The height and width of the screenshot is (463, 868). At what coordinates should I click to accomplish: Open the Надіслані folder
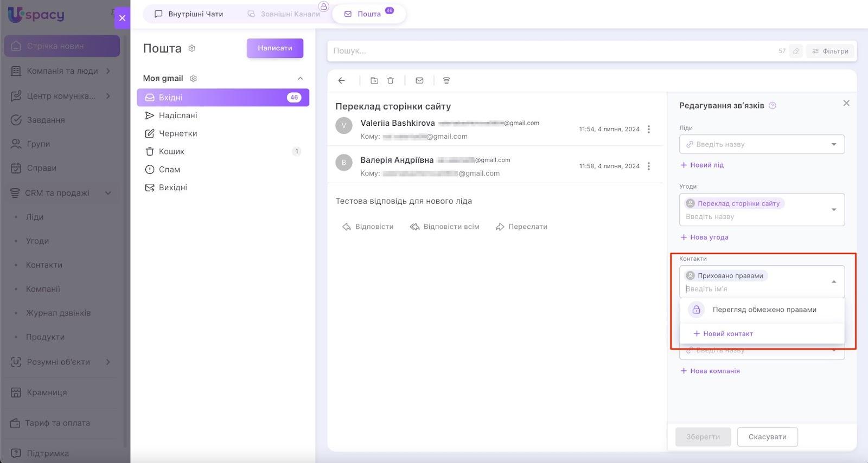223,115
